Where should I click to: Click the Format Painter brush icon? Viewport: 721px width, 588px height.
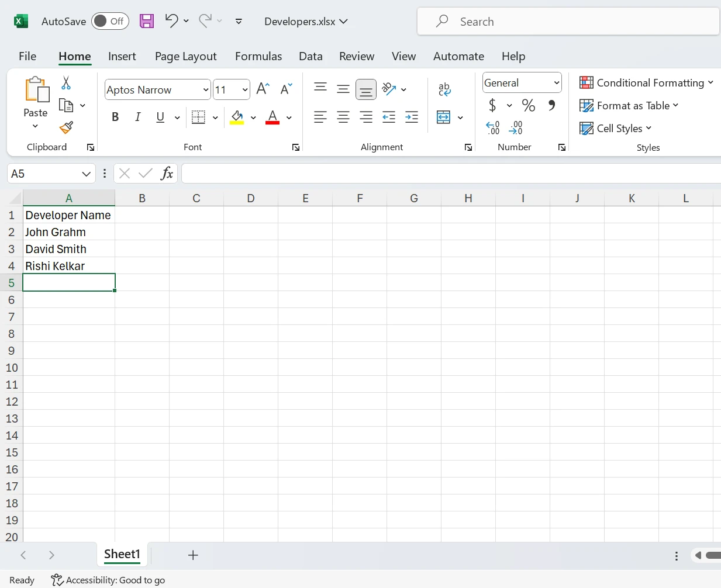(x=66, y=127)
